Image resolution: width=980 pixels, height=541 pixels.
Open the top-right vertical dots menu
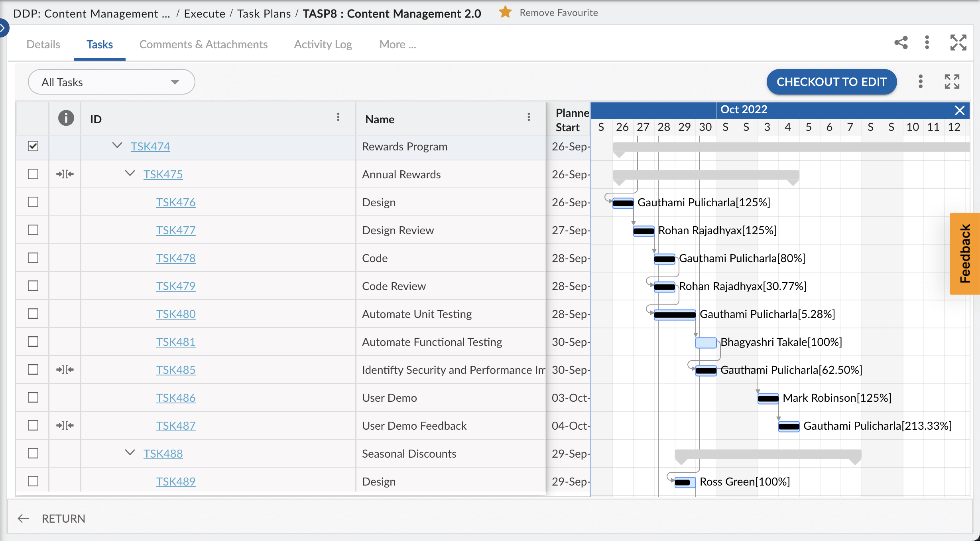(x=927, y=43)
